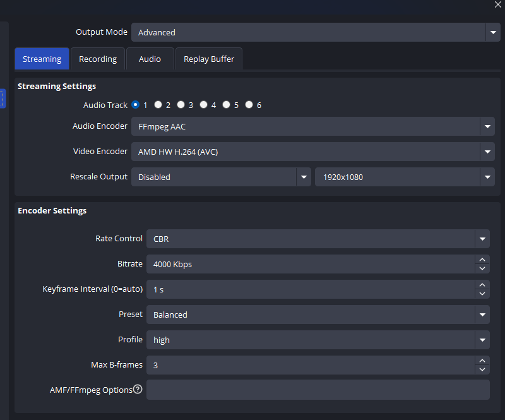Select audio track 4
This screenshot has width=505, height=420.
click(203, 105)
